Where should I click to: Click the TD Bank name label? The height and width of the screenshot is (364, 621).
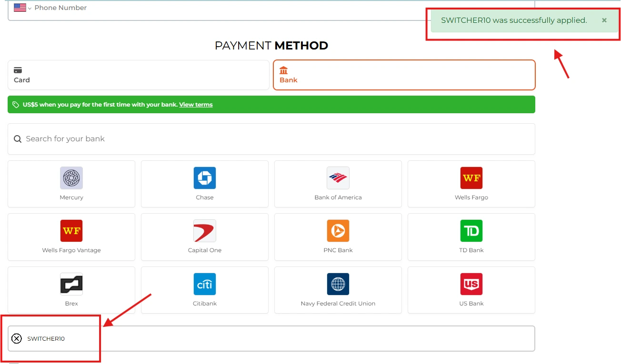(471, 250)
